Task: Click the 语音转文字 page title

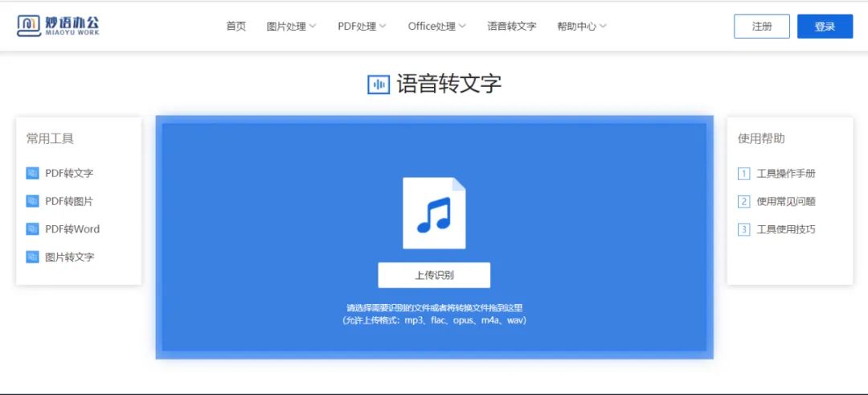Action: coord(449,84)
